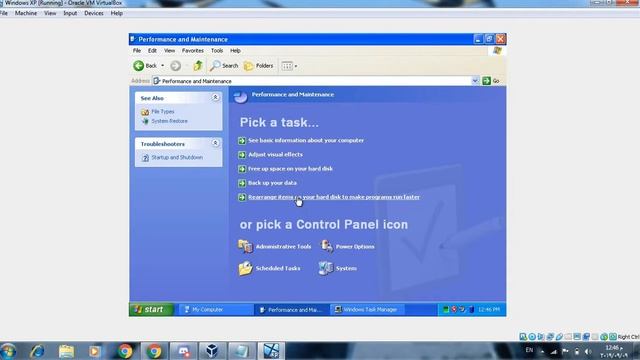640x360 pixels.
Task: Click host EN language indicator
Action: (529, 350)
